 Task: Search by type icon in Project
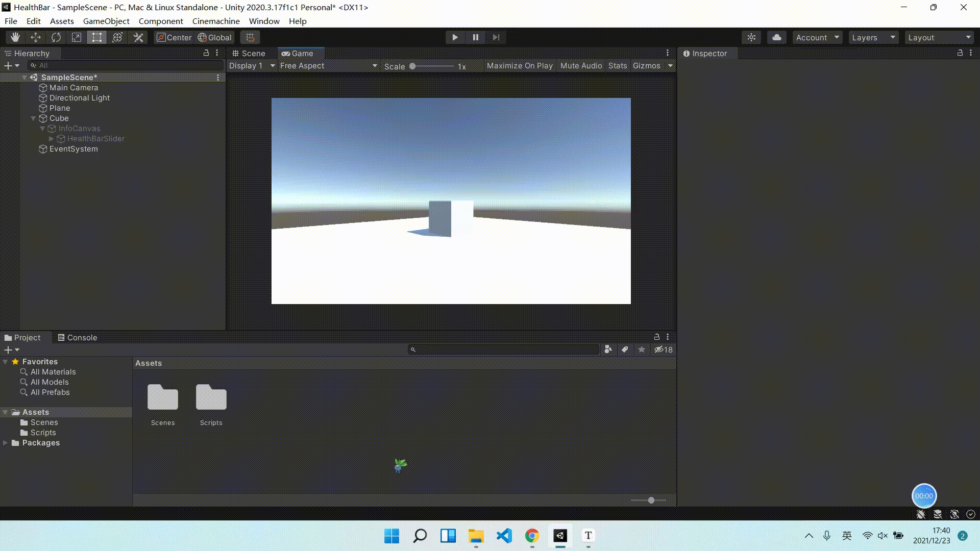coord(608,349)
